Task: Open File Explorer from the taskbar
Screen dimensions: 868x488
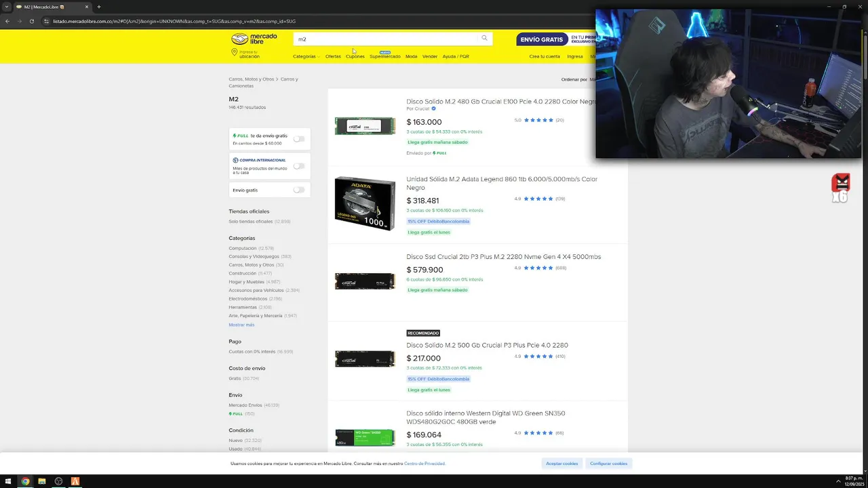Action: click(x=42, y=481)
